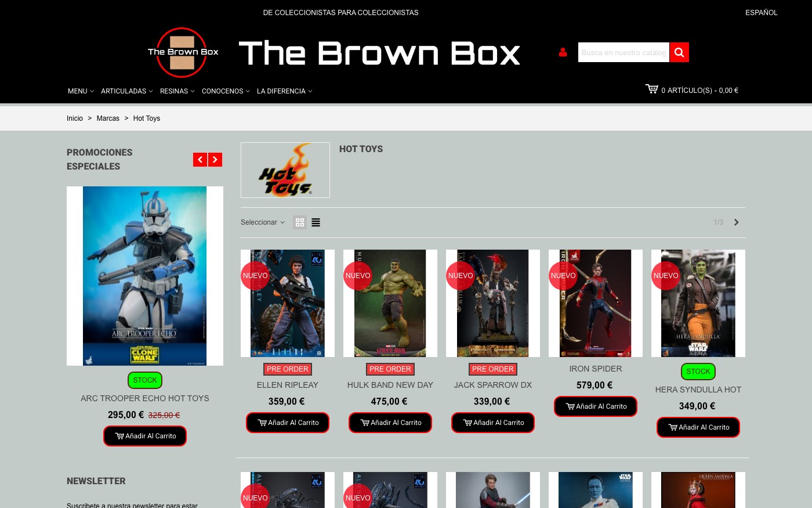812x508 pixels.
Task: Open JACK SPARROW DX title
Action: click(493, 385)
